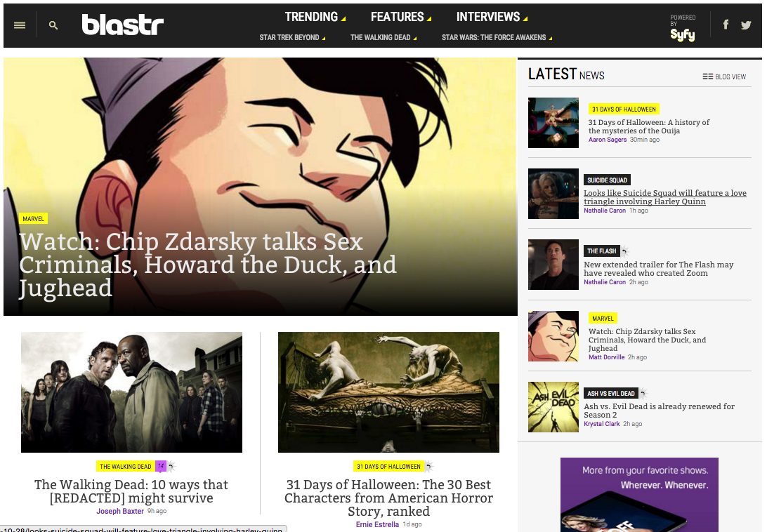This screenshot has width=767, height=532.
Task: Open the Twitter bird icon
Action: click(x=746, y=25)
